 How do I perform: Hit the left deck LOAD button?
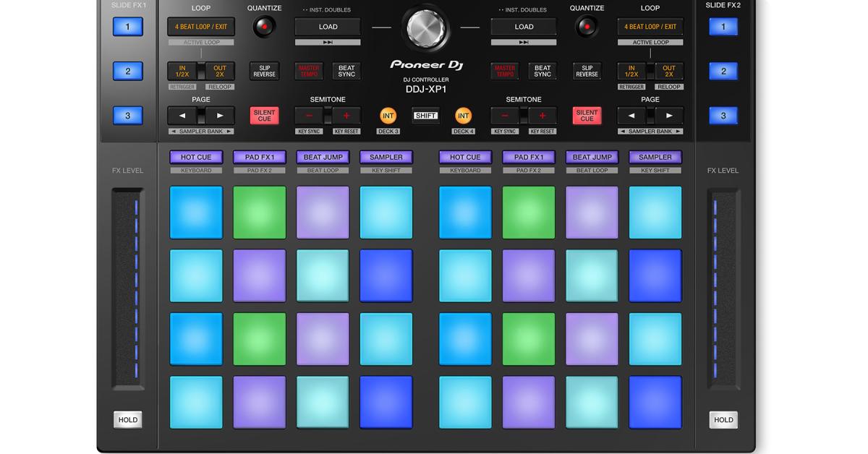click(328, 27)
